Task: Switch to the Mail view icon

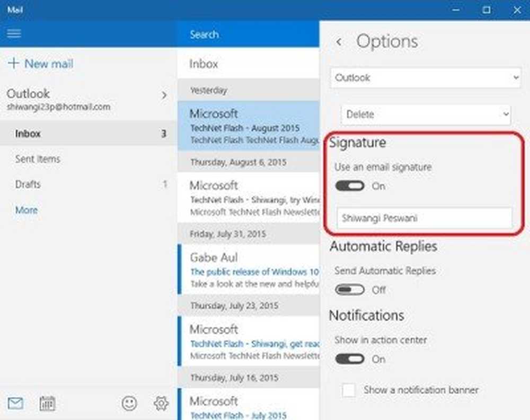Action: [x=15, y=404]
